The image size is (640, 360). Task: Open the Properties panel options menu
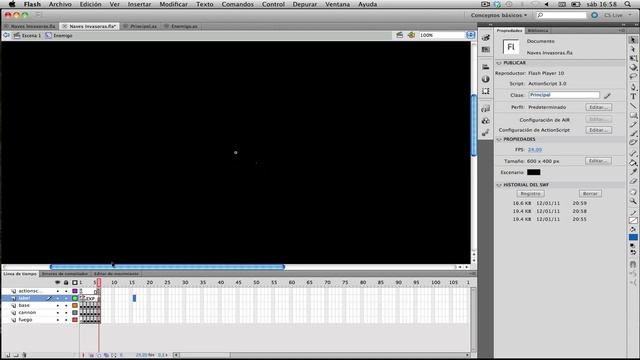click(x=622, y=31)
